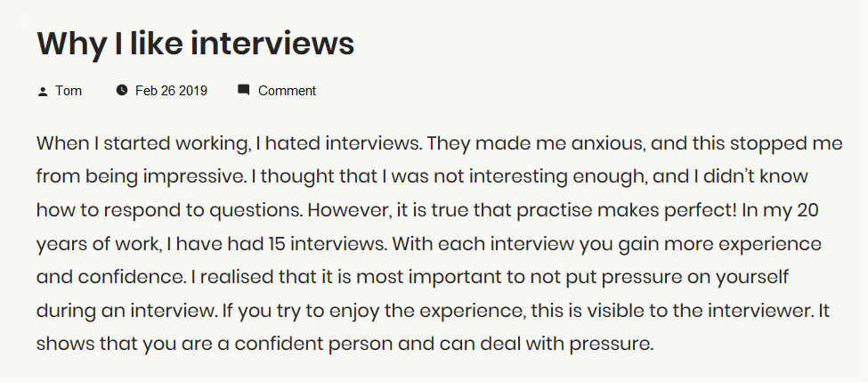This screenshot has width=868, height=382.
Task: Open the Comment link
Action: pos(287,91)
